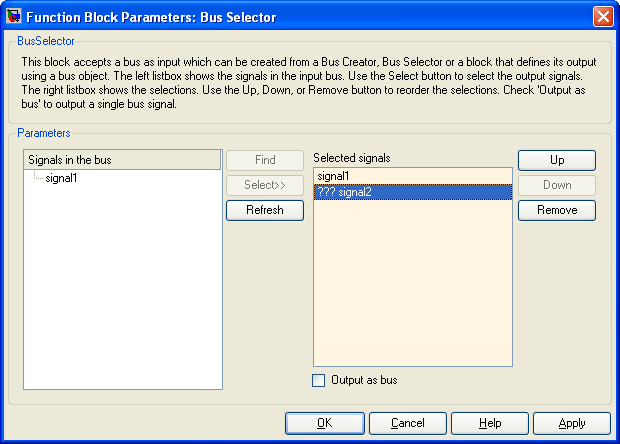The width and height of the screenshot is (620, 444).
Task: Click the Cancel button
Action: coord(408,423)
